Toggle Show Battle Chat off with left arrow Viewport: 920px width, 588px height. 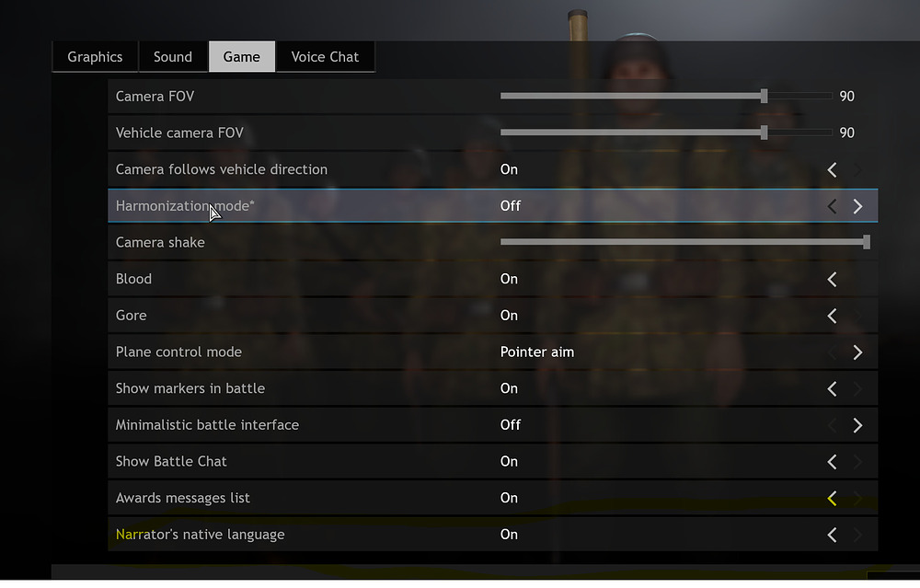pos(832,462)
